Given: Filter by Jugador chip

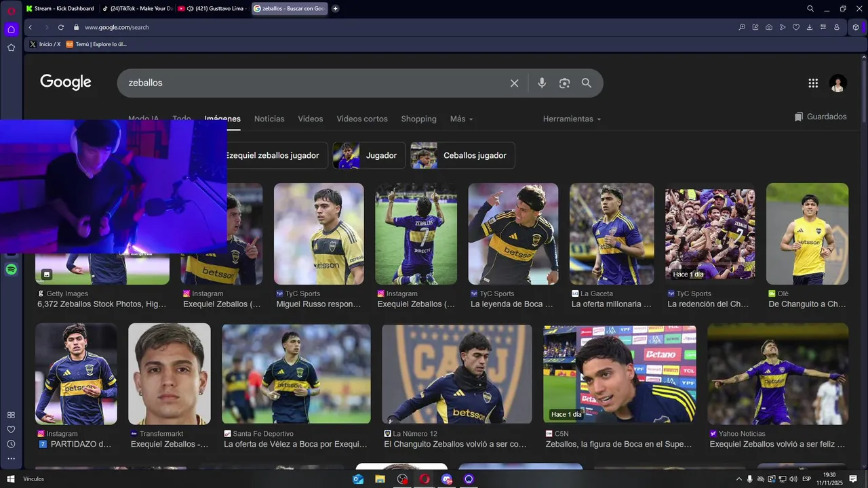Looking at the screenshot, I should coord(369,155).
